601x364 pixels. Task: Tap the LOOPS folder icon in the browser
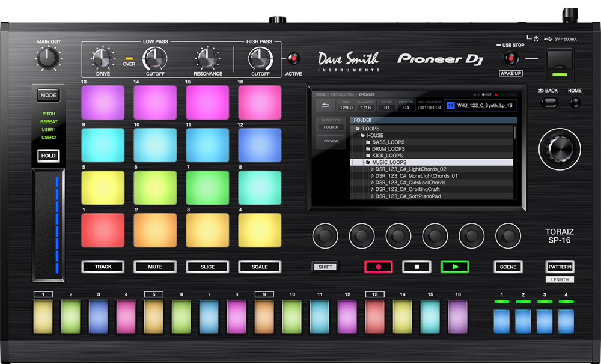point(358,129)
